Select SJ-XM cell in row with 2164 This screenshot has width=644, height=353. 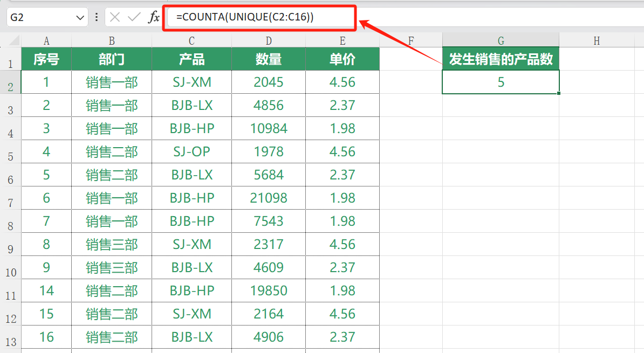[x=192, y=314]
